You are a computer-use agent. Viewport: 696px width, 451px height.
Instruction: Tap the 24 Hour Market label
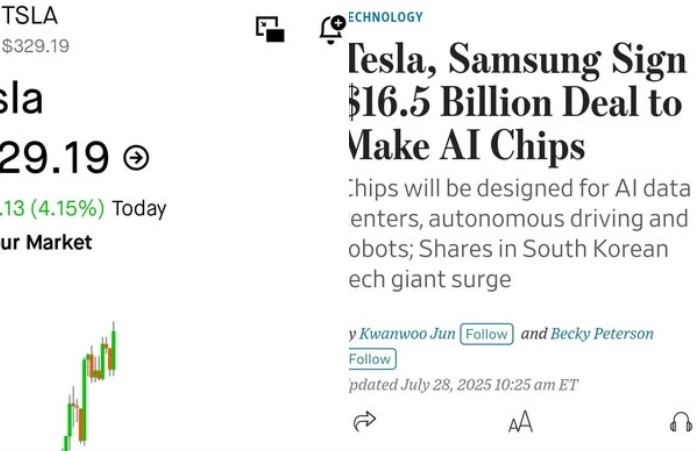tap(46, 242)
